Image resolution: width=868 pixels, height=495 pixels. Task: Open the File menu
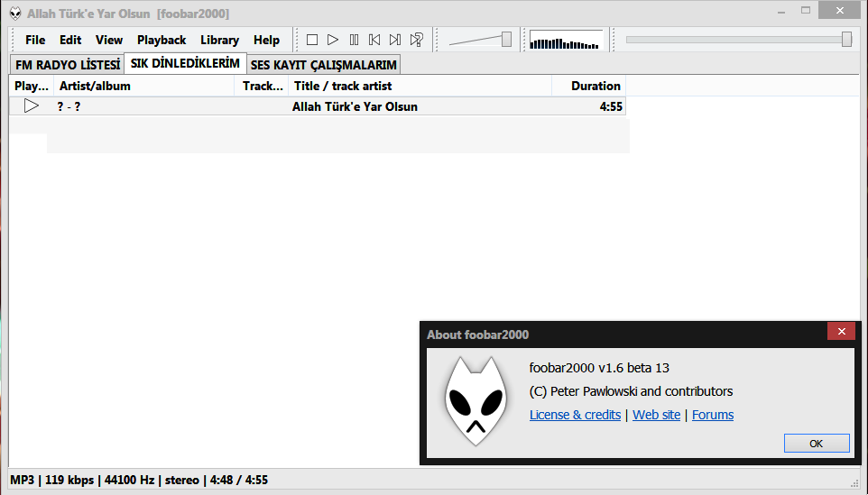coord(35,40)
